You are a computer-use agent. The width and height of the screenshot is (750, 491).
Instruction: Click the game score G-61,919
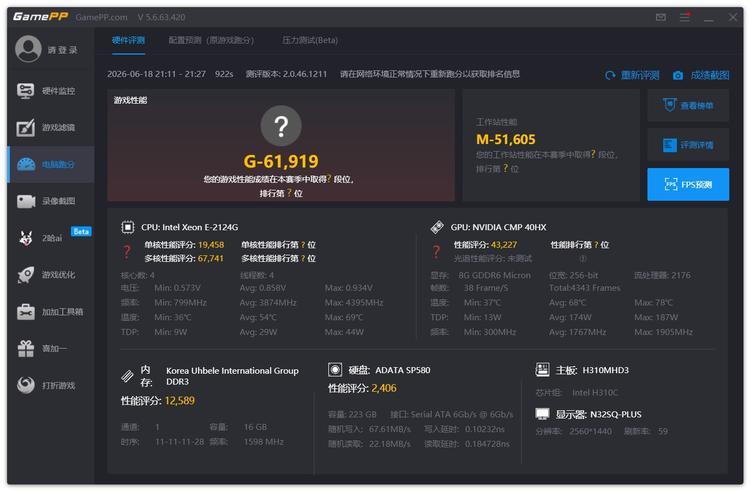coord(281,161)
